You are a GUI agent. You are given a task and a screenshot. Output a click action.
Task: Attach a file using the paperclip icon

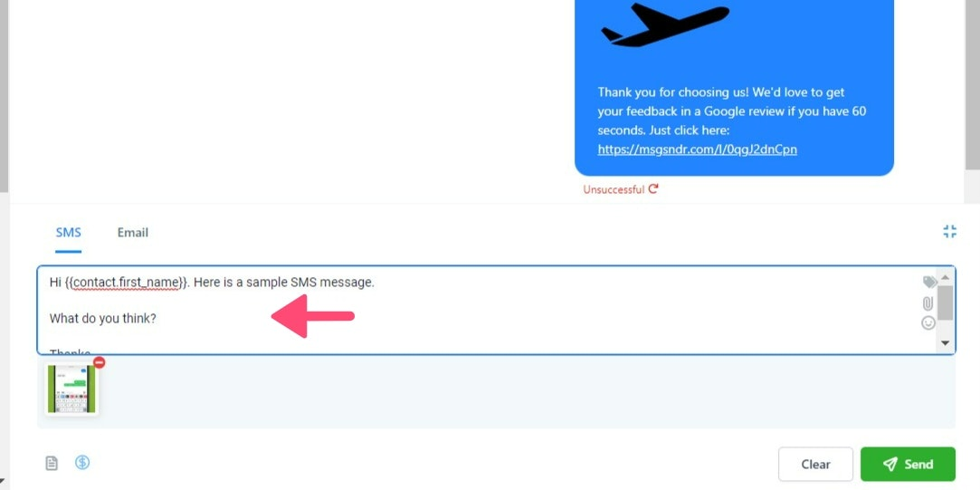[928, 303]
